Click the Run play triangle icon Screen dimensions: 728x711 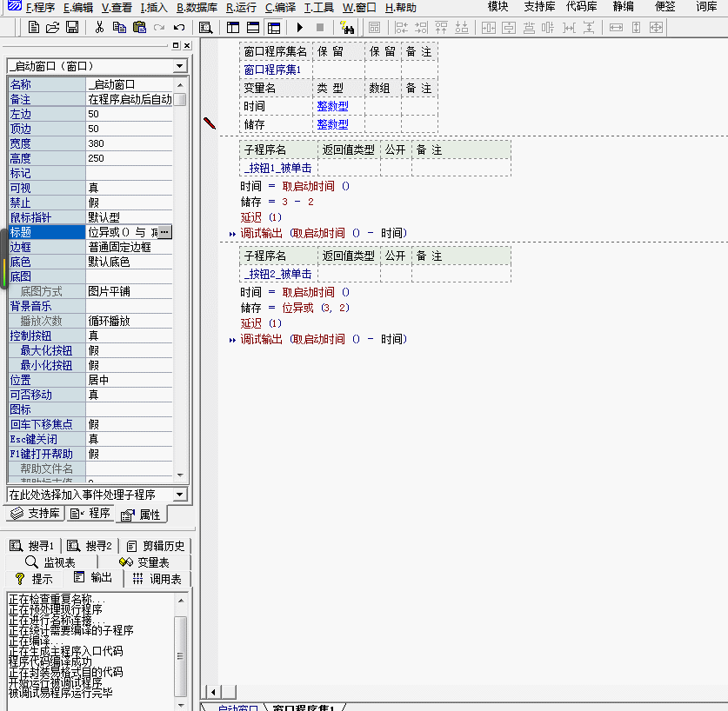(x=300, y=28)
